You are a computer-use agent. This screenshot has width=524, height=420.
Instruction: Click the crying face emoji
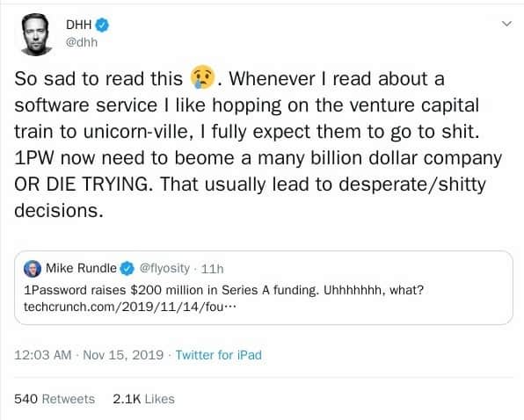pyautogui.click(x=202, y=77)
